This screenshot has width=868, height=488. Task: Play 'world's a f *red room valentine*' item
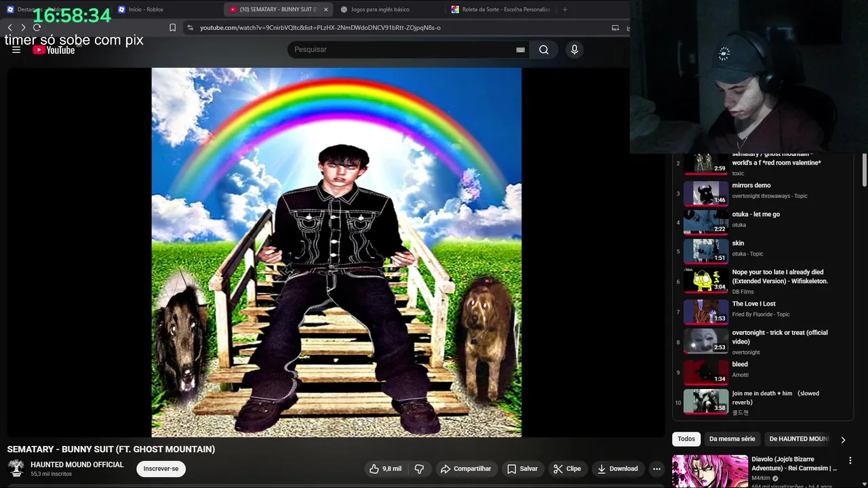pyautogui.click(x=763, y=163)
